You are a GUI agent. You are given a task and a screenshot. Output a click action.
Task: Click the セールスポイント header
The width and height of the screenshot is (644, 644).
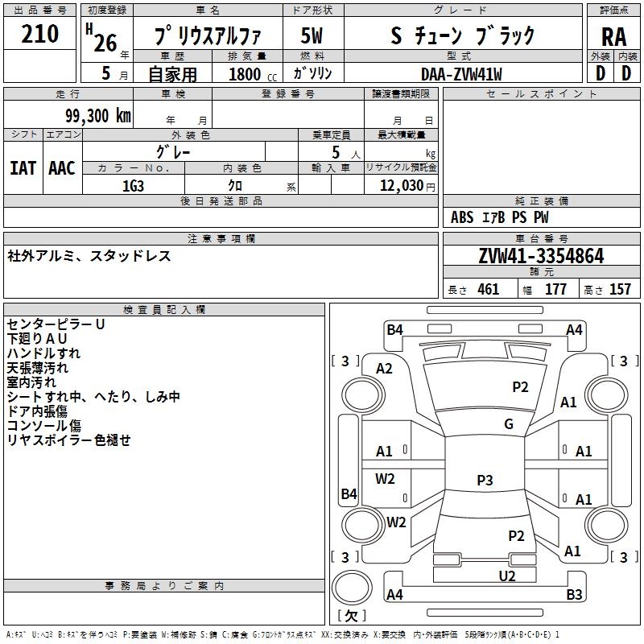541,94
